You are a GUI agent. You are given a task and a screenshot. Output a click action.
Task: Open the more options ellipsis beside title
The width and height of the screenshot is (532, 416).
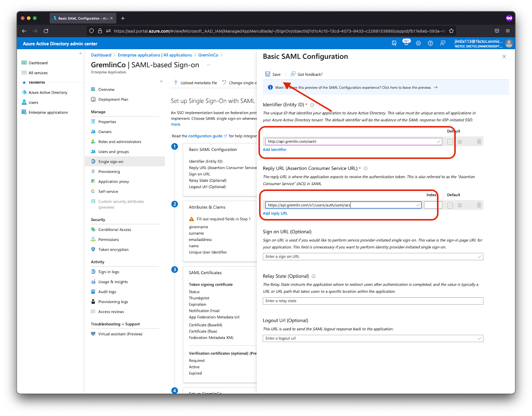point(208,65)
